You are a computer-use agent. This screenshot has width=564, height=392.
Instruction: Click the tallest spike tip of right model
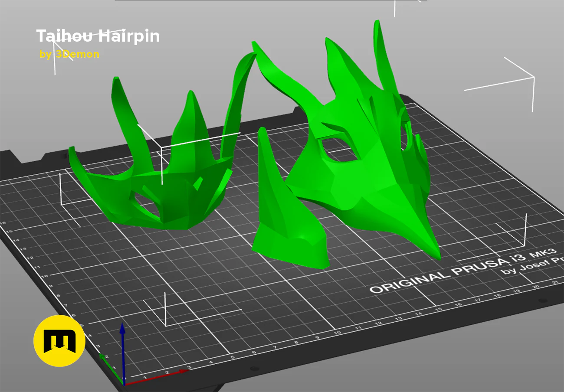[377, 22]
